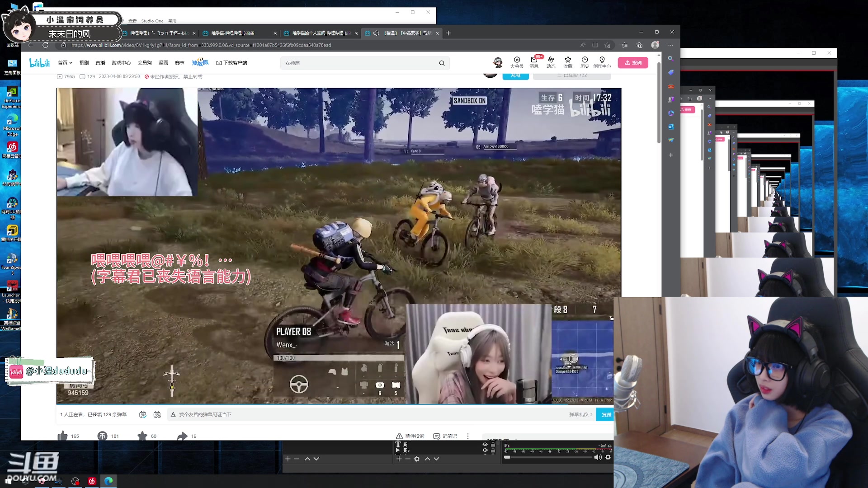The image size is (868, 488).
Task: Go to the 番剧 section
Action: (x=84, y=63)
